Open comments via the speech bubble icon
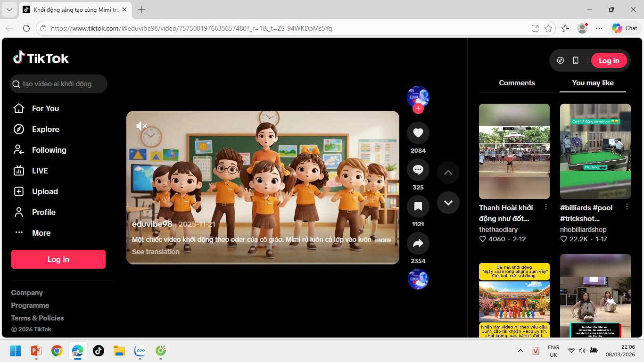The width and height of the screenshot is (644, 362). [418, 170]
